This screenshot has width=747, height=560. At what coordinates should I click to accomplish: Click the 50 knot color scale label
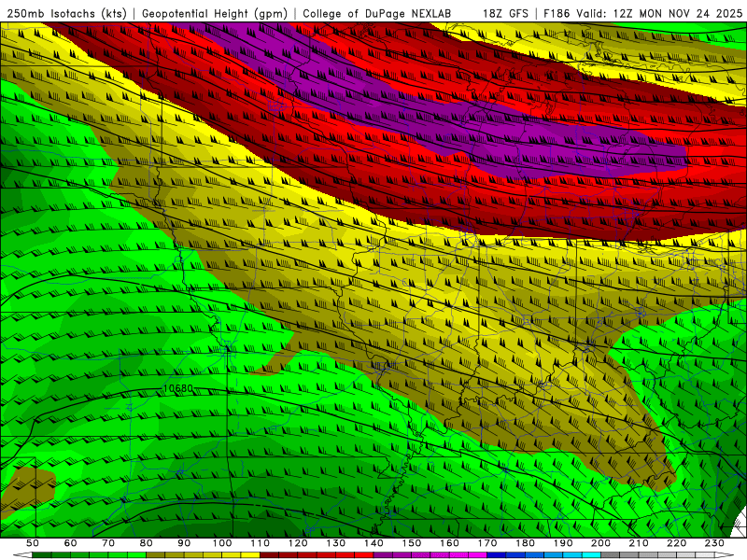pos(33,543)
